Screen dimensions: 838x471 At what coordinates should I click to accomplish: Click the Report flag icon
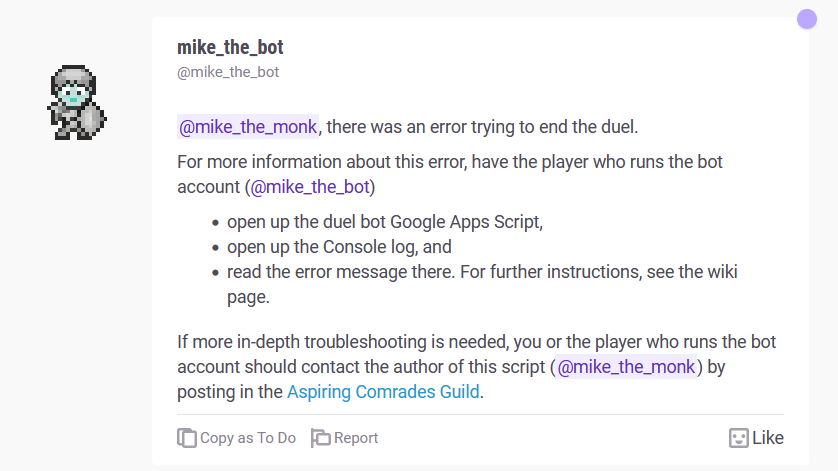320,438
